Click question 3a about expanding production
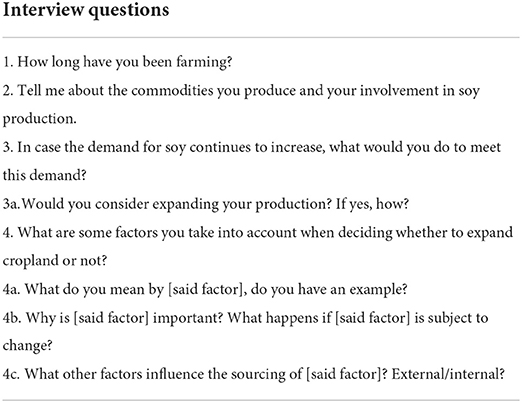Viewport: 522px width, 403px height. tap(206, 204)
